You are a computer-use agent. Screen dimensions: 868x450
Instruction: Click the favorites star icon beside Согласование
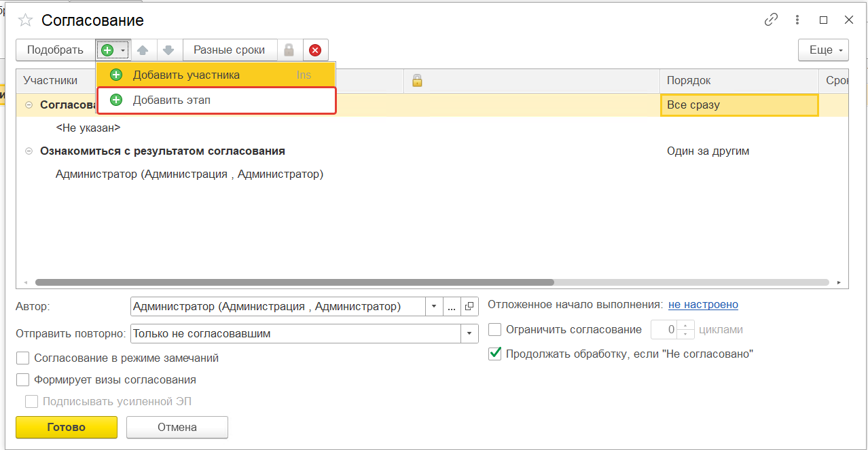[25, 20]
